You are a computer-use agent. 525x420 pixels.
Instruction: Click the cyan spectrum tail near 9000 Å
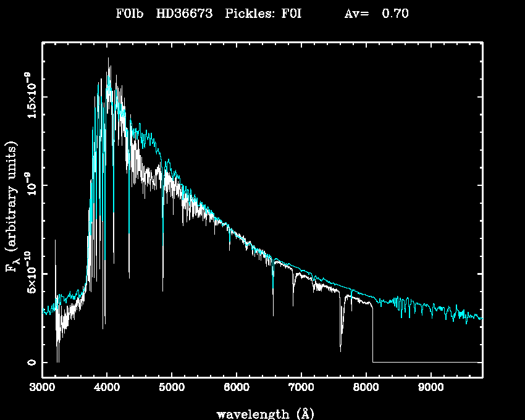430,307
